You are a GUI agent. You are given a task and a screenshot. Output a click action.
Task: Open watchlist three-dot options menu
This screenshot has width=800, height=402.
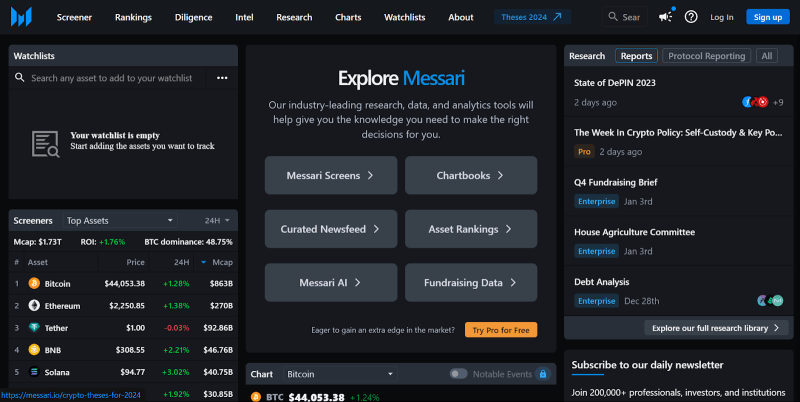tap(222, 78)
